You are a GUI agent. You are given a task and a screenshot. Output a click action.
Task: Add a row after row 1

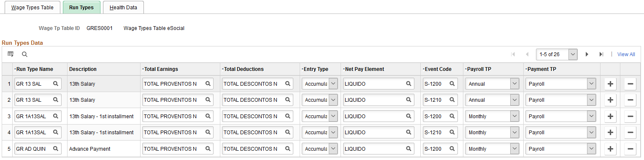(610, 84)
